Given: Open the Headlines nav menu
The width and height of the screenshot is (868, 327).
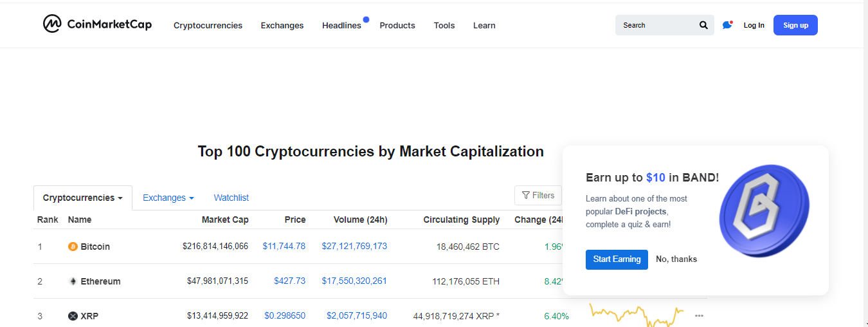Looking at the screenshot, I should point(341,26).
